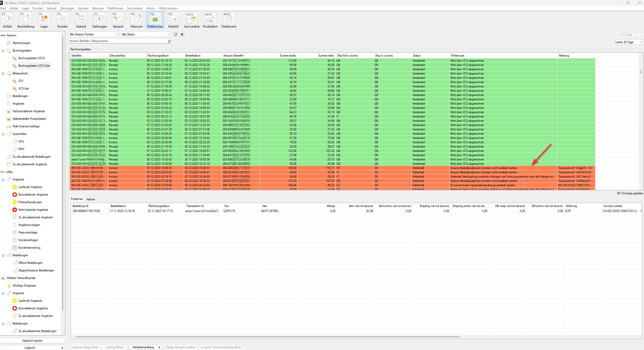Click Beleg manuell erstellen button
The width and height of the screenshot is (644, 350).
181,347
